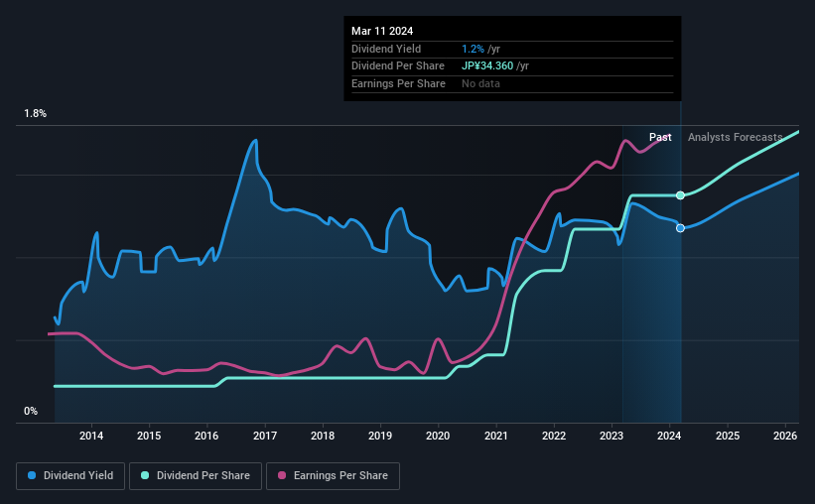Toggle the Dividend Yield legend button
The image size is (815, 504).
coord(70,476)
